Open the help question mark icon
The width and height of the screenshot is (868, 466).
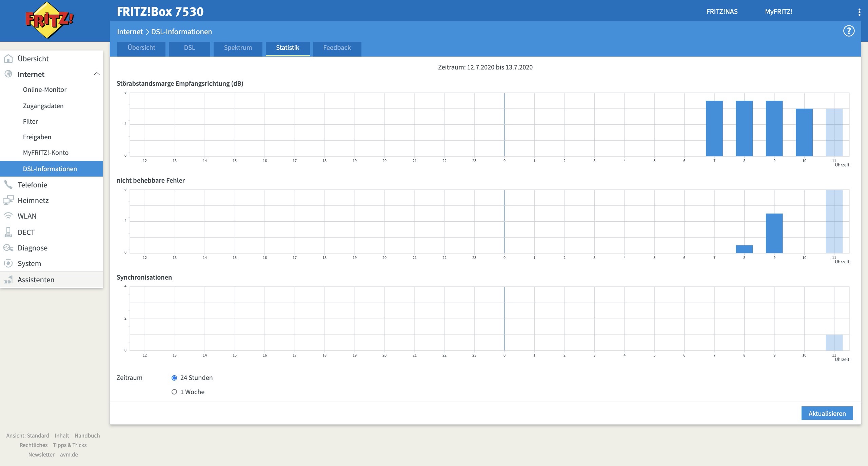(849, 31)
